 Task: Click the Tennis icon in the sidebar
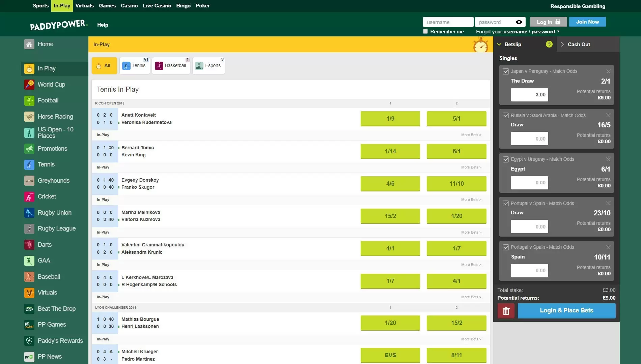pos(29,164)
